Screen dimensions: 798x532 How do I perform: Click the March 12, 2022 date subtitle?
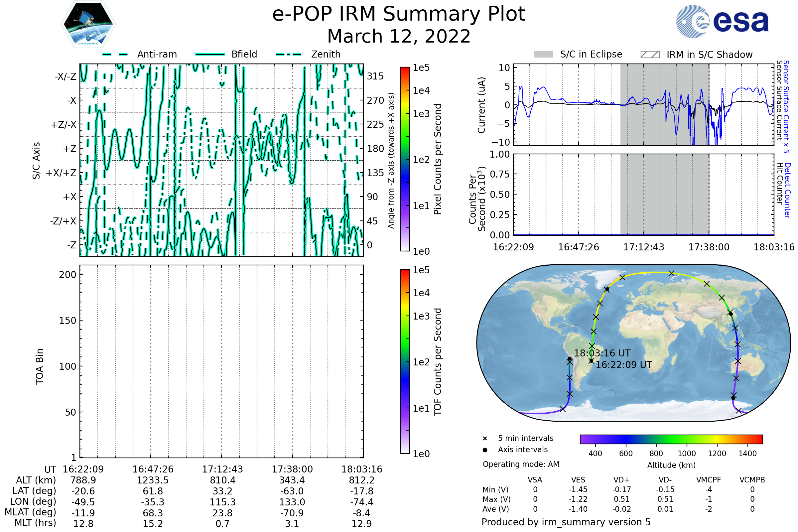[399, 36]
